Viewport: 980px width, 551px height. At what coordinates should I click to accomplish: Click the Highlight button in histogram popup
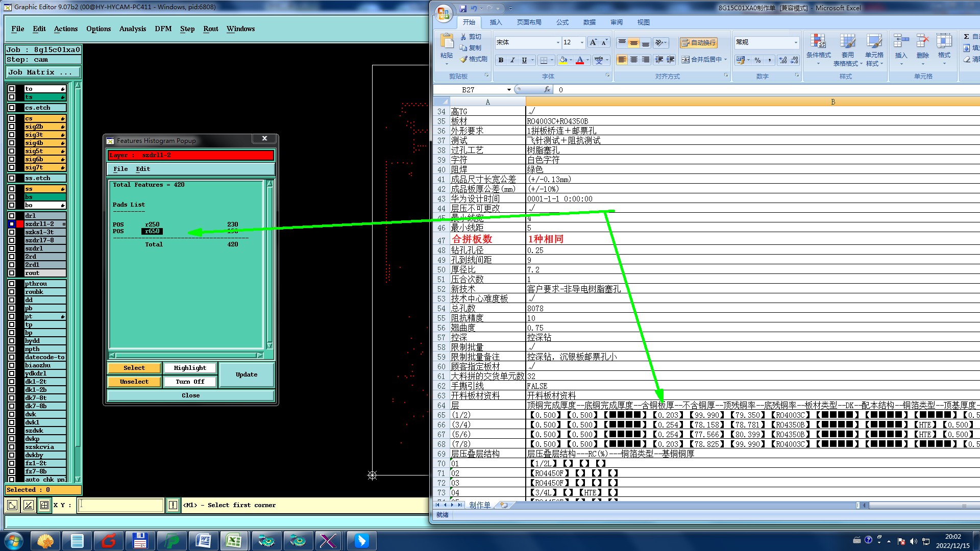click(190, 368)
